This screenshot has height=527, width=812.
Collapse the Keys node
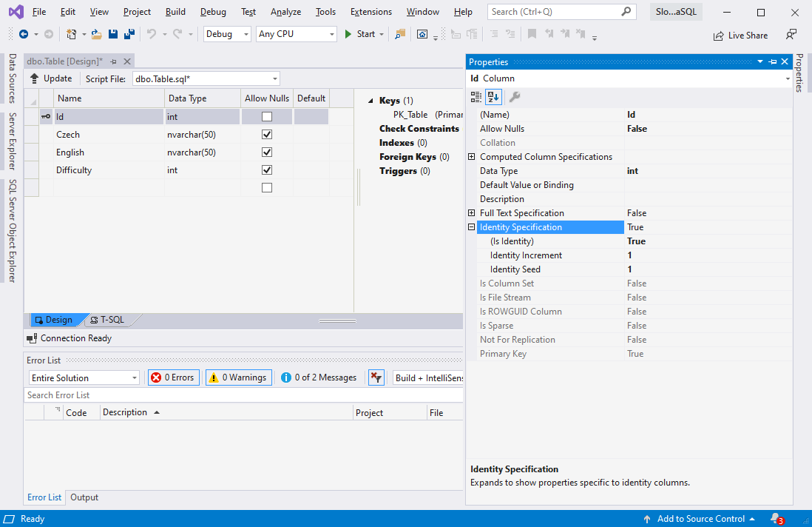click(x=371, y=101)
